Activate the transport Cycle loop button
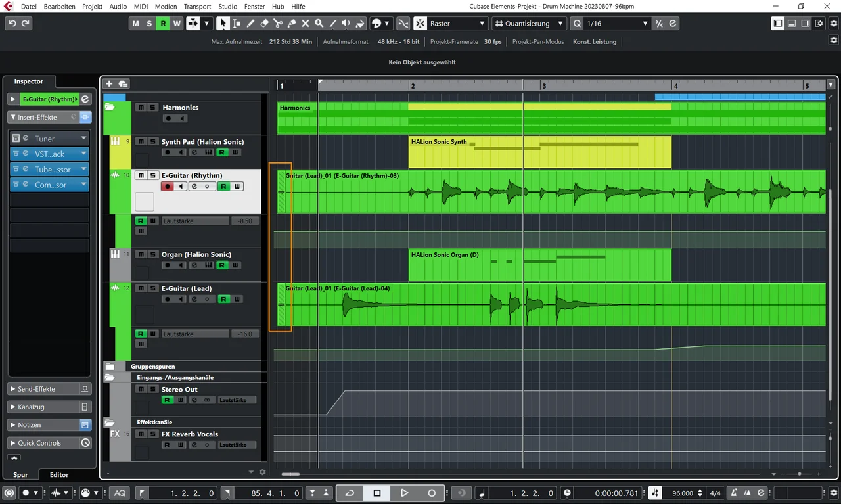Image resolution: width=841 pixels, height=504 pixels. click(350, 493)
